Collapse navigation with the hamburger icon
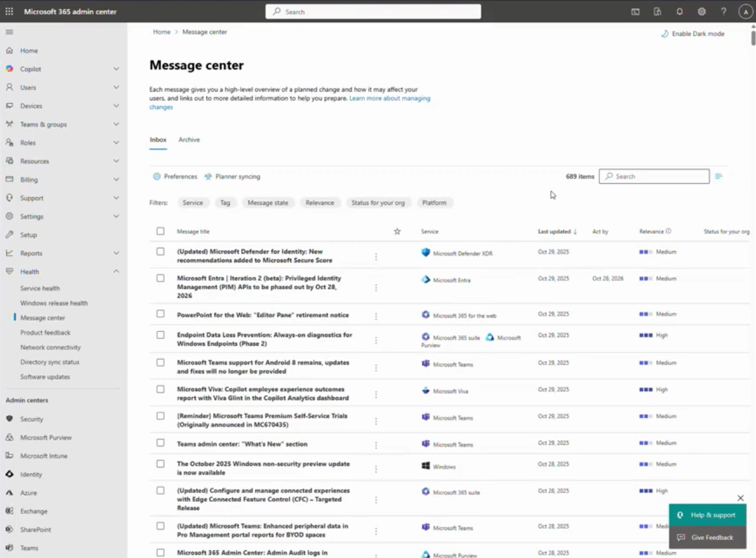Screen dimensions: 756x558 9,32
